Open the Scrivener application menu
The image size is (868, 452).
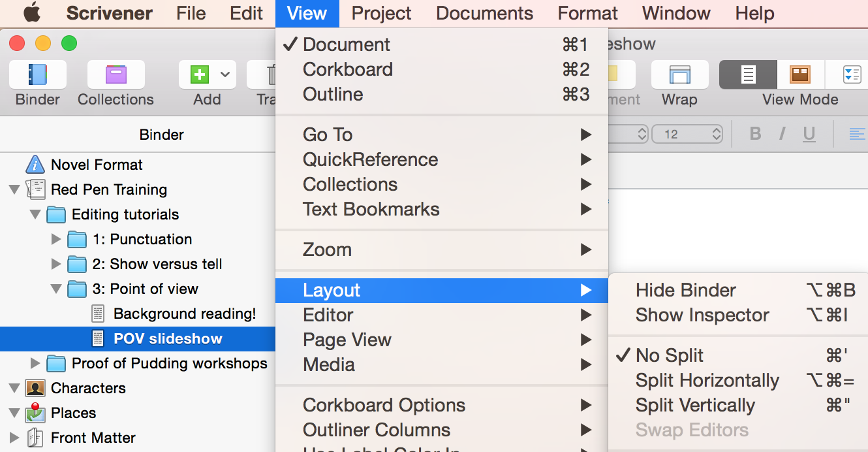110,13
